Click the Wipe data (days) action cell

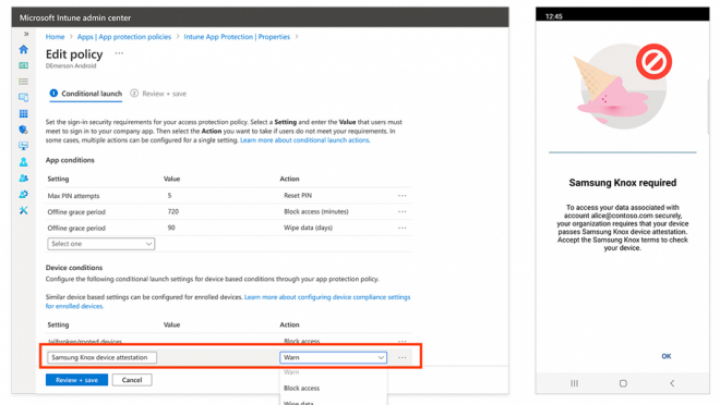coord(308,228)
